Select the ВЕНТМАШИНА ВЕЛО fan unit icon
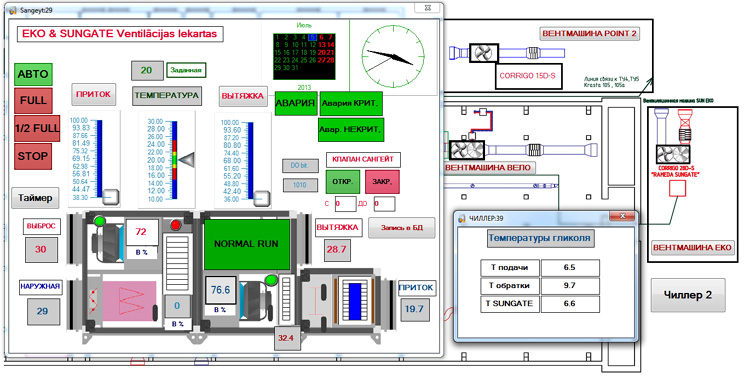The height and width of the screenshot is (385, 750). tap(467, 150)
